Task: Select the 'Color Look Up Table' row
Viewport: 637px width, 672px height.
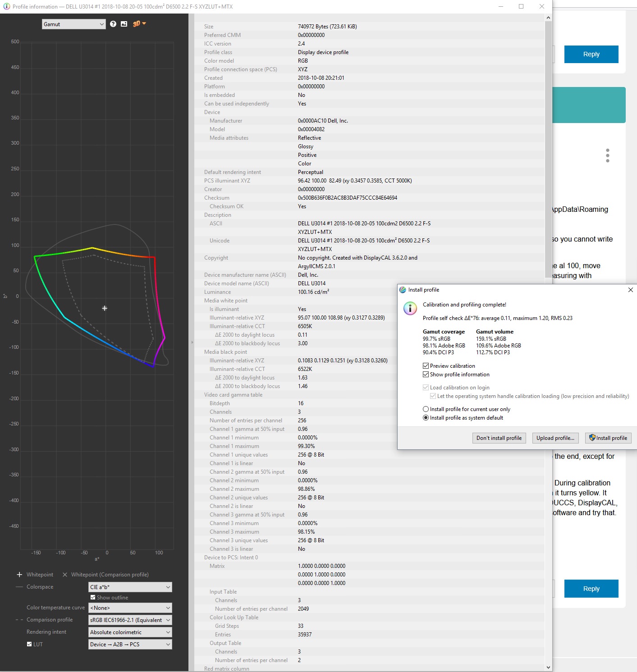Action: (x=234, y=617)
